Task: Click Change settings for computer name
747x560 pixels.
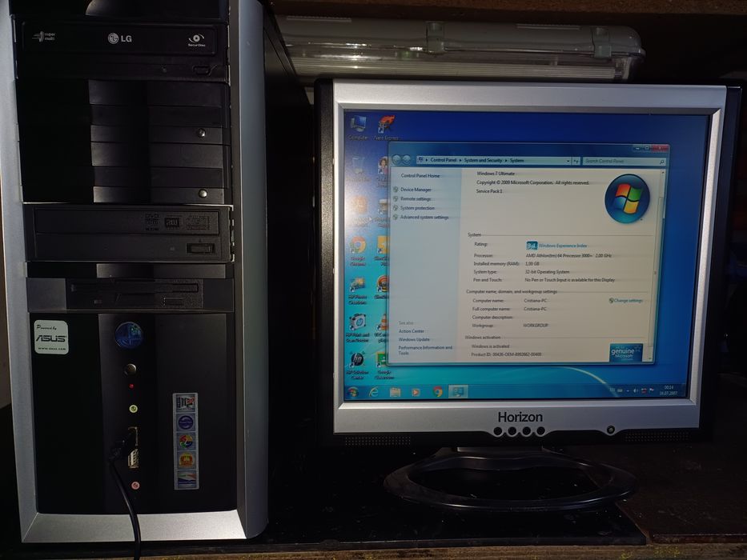Action: (626, 301)
